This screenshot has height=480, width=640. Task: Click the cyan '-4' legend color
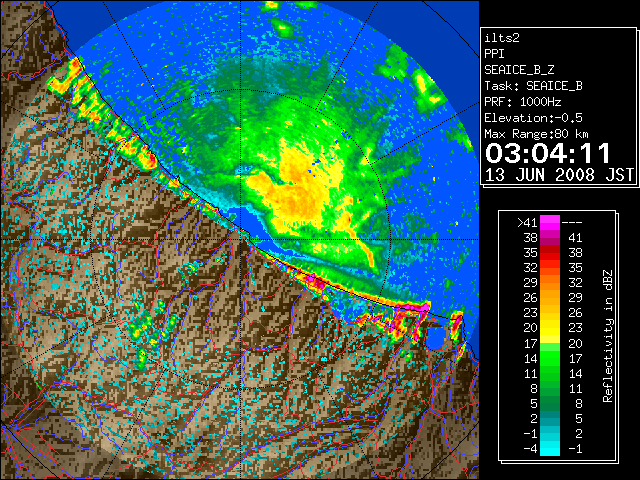click(x=550, y=448)
